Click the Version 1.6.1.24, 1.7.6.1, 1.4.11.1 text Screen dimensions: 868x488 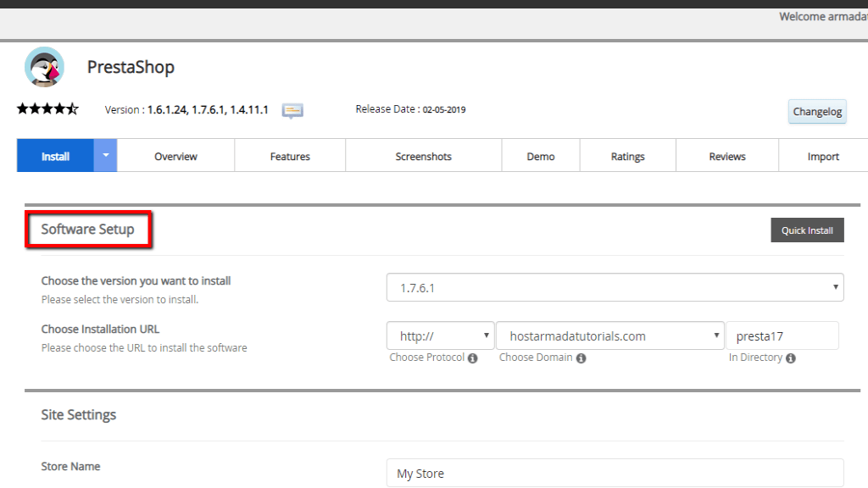[186, 109]
